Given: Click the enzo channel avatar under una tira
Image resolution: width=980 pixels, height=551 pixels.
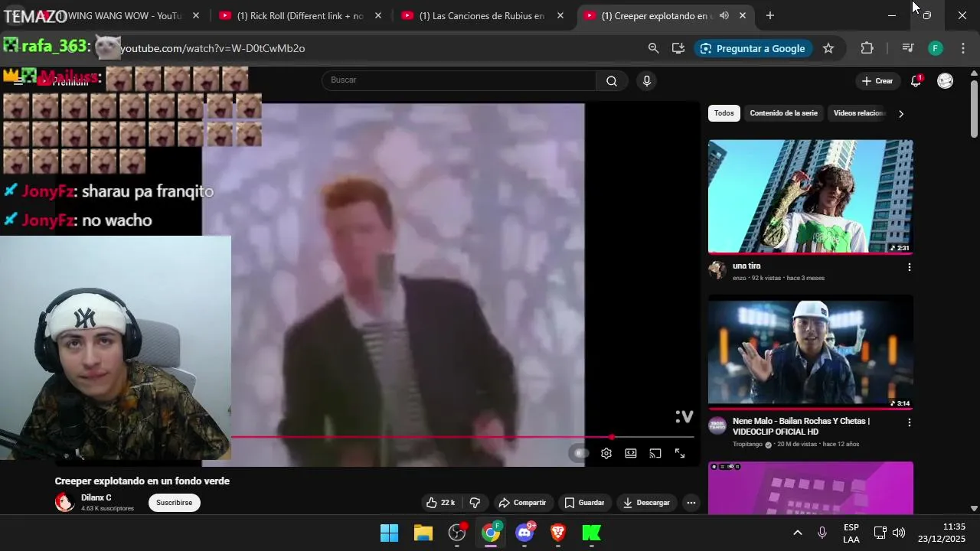Looking at the screenshot, I should pos(717,270).
